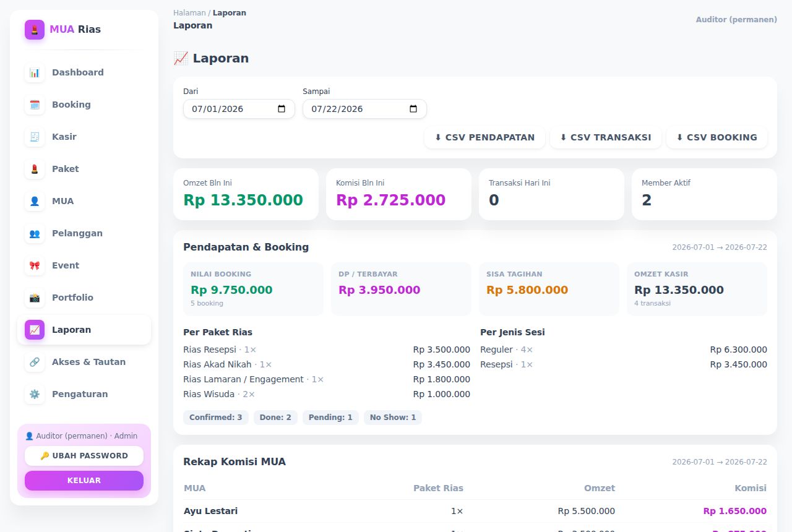Open the Pengaturan settings menu item
The image size is (792, 532).
point(84,394)
